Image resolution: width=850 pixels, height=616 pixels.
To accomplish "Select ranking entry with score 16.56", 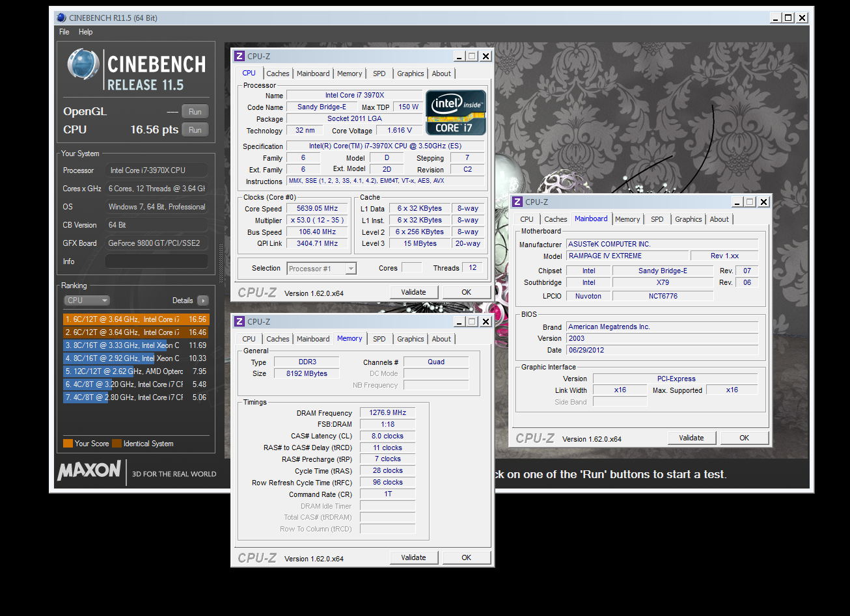I will click(136, 319).
